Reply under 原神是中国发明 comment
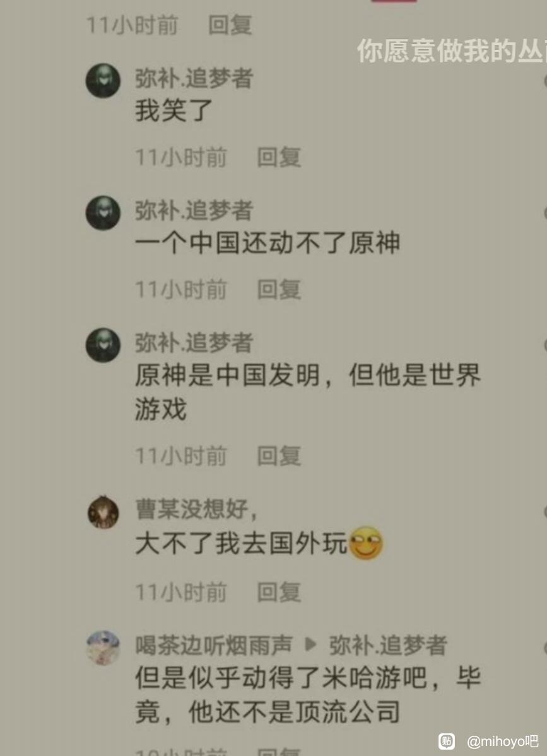Viewport: 547px width, 756px height. tap(279, 456)
